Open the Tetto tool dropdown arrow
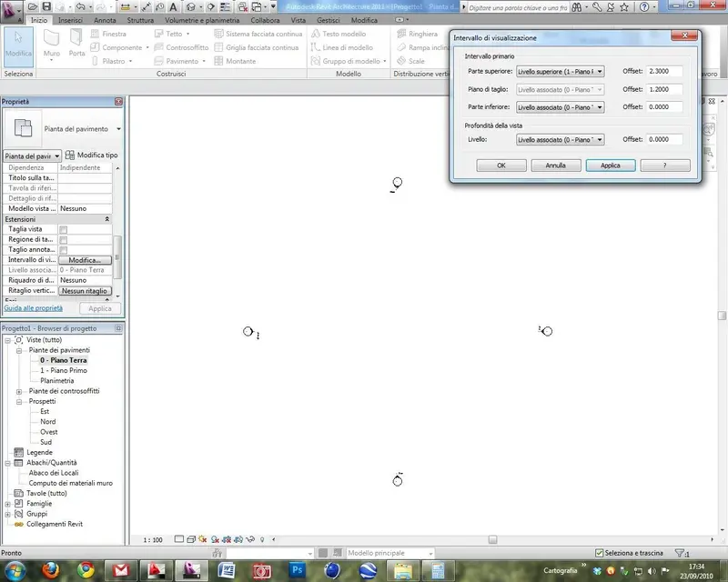The image size is (728, 582). coord(188,34)
